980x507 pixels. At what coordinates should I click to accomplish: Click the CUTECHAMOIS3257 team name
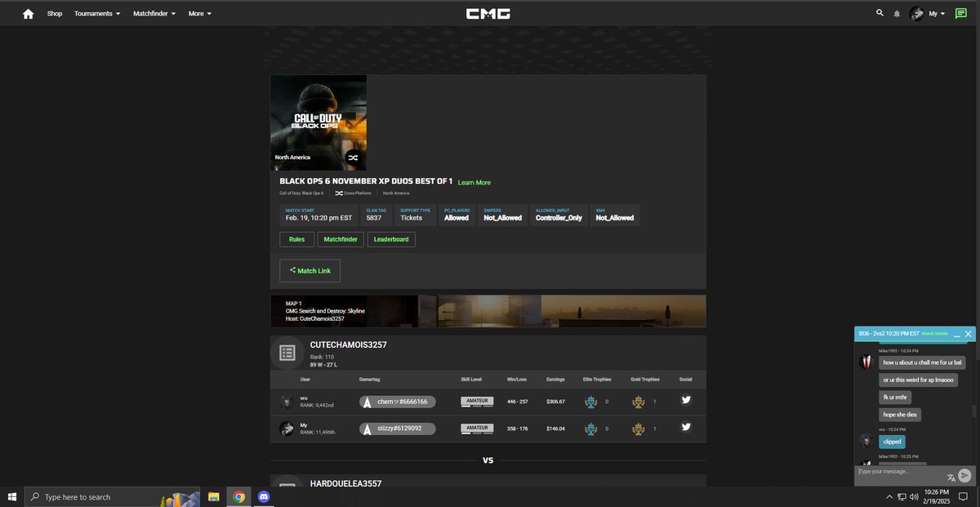click(x=349, y=345)
